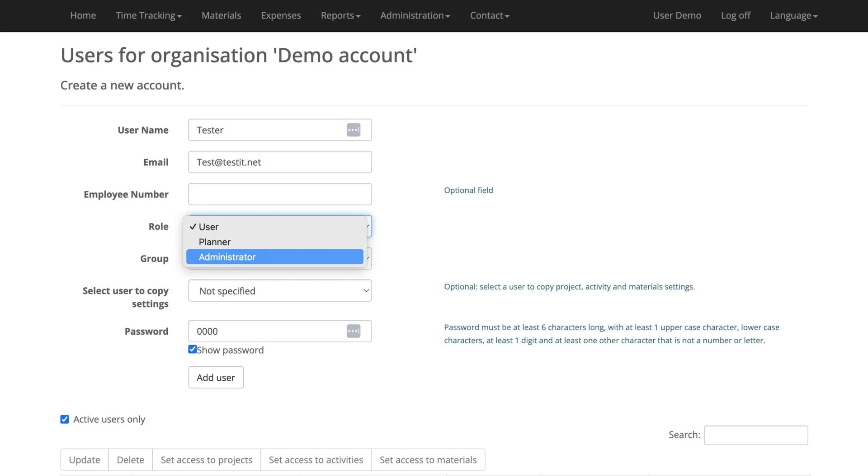Click the Set access to projects button
Viewport: 868px width, 476px height.
[x=206, y=460]
